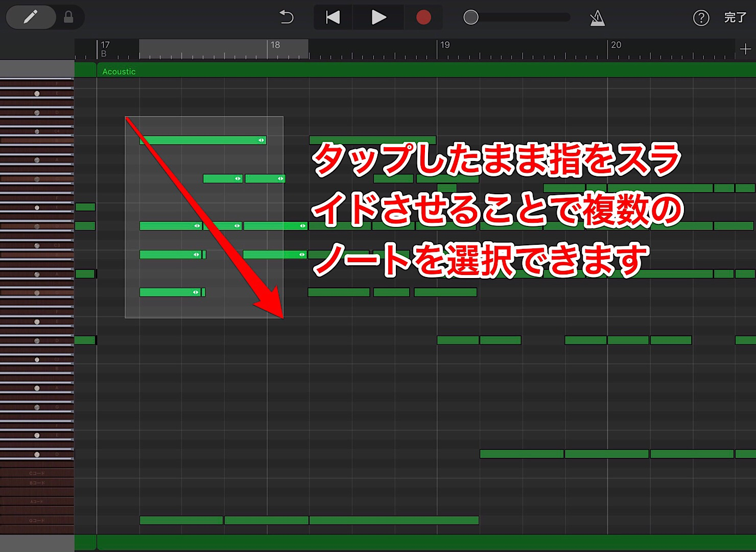Click the master volume slider knob

(471, 17)
